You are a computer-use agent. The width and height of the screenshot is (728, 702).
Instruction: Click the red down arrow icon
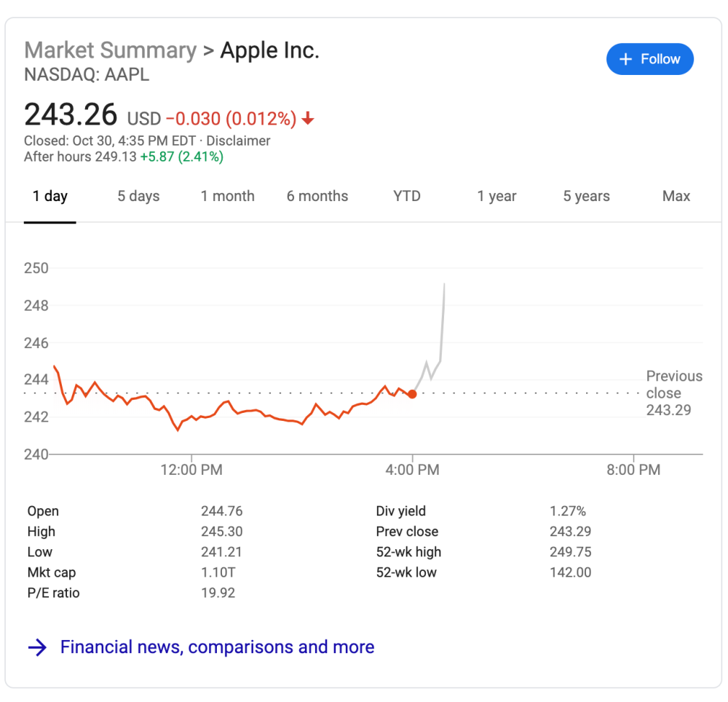click(308, 119)
